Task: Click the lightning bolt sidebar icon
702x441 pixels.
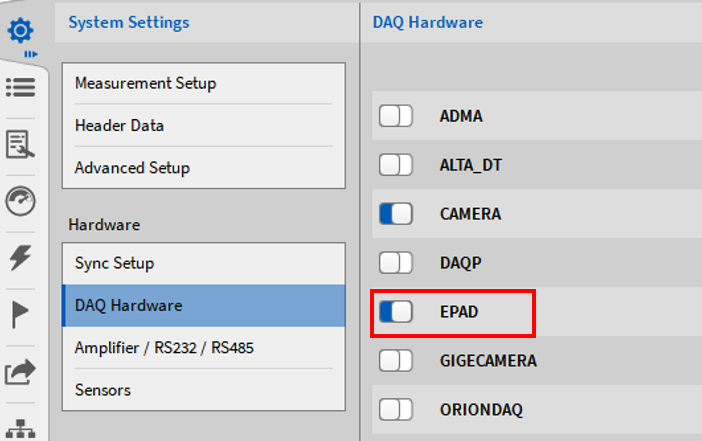Action: coord(20,258)
